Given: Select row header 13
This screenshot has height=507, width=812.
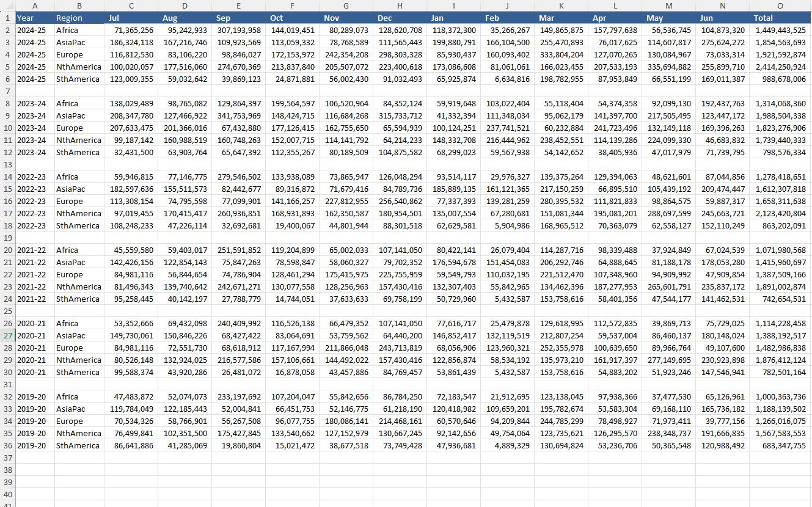Looking at the screenshot, I should (7, 164).
